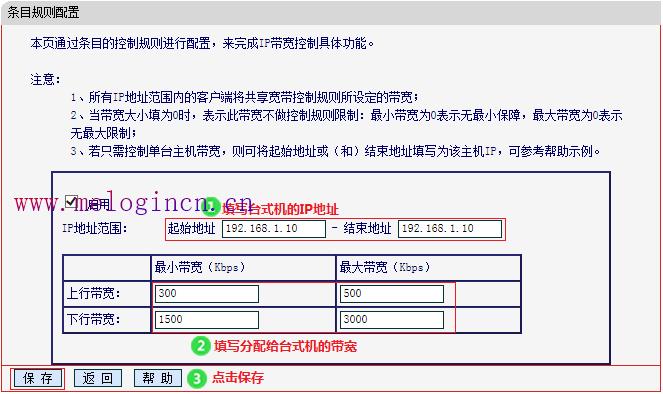The height and width of the screenshot is (394, 663).
Task: Click the 结束地址 end IP field
Action: pos(450,229)
